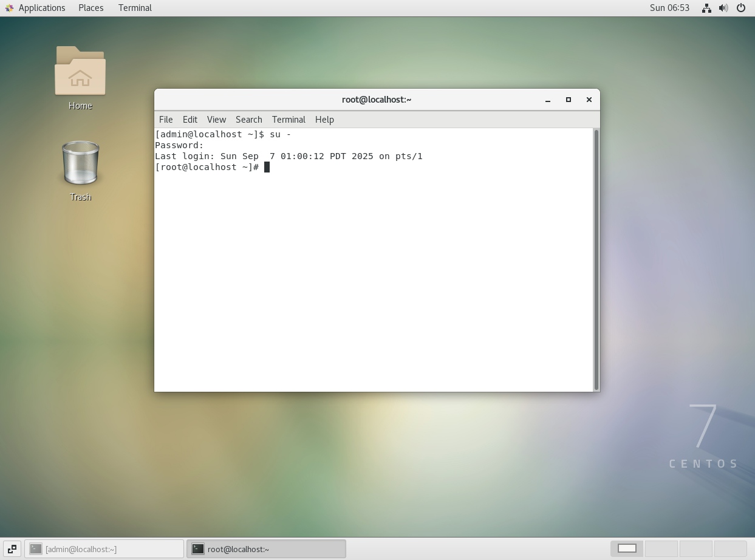Switch to the fourth workspace
Image resolution: width=755 pixels, height=560 pixels.
pyautogui.click(x=730, y=548)
